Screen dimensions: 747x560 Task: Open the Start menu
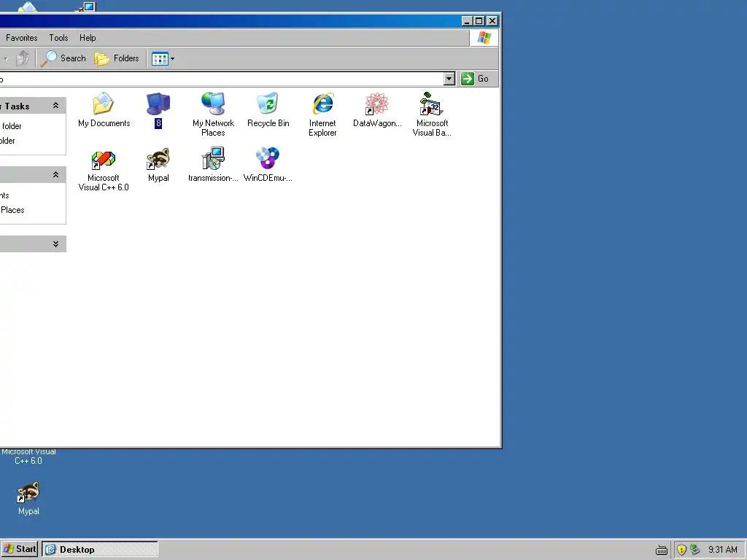[20, 549]
